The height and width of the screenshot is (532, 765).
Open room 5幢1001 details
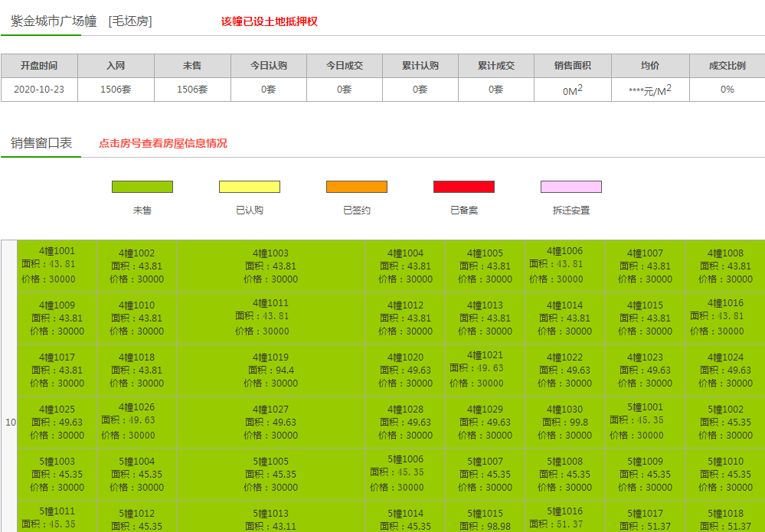pyautogui.click(x=645, y=407)
